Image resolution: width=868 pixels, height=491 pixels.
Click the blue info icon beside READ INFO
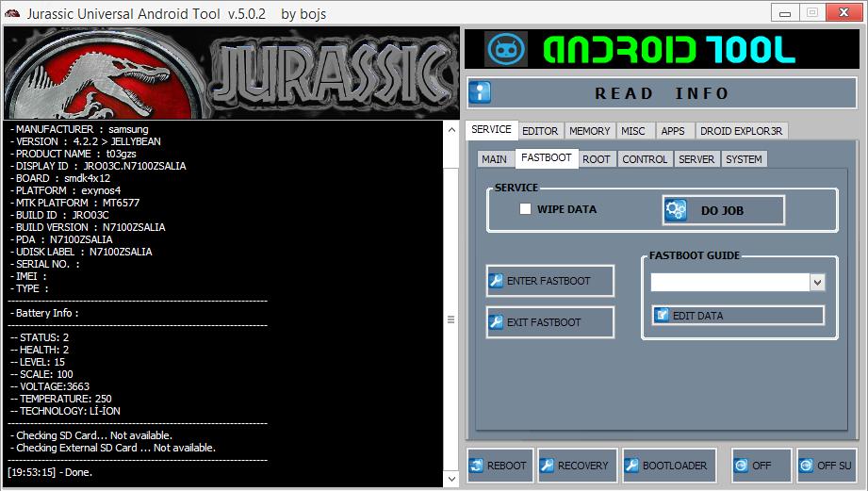pos(481,92)
